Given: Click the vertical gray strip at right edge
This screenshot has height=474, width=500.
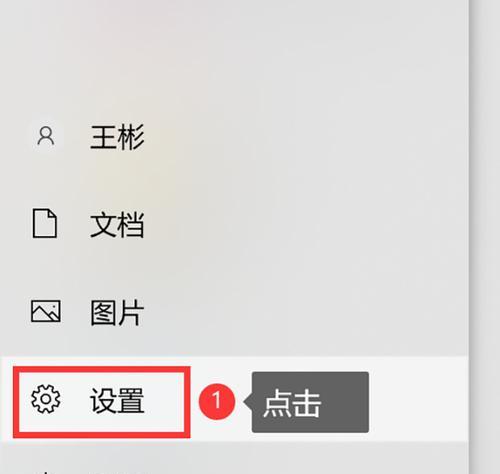Looking at the screenshot, I should click(484, 237).
